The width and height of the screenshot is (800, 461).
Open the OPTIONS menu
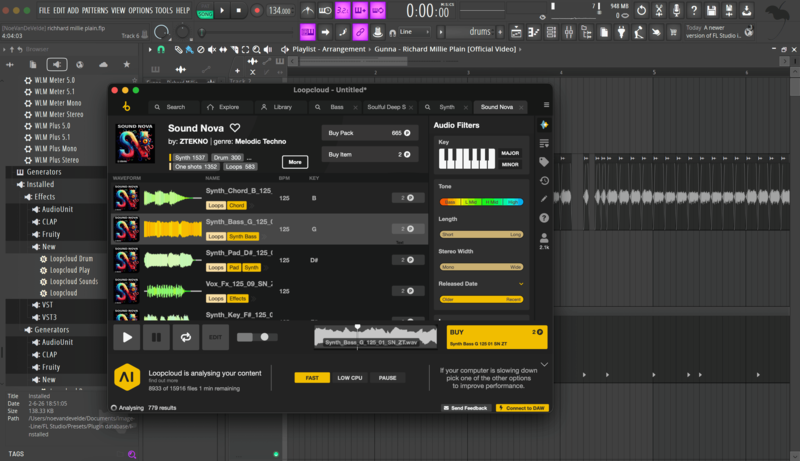[x=140, y=10]
